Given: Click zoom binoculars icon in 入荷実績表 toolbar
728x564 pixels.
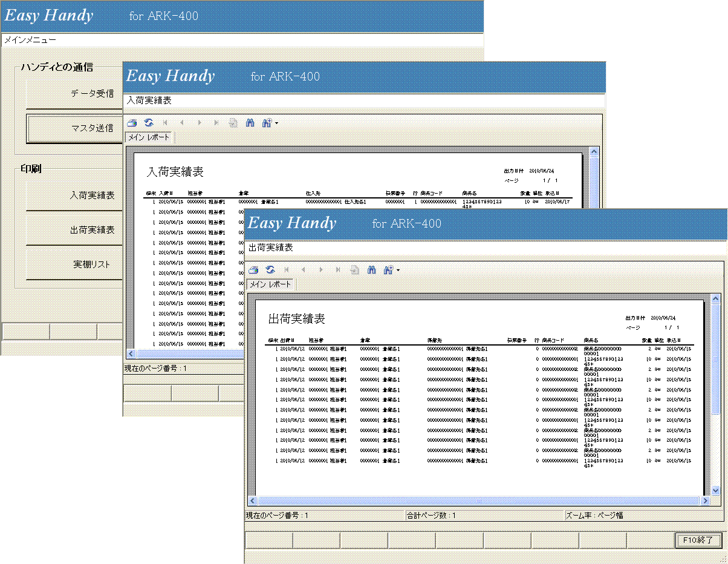Looking at the screenshot, I should (x=267, y=123).
